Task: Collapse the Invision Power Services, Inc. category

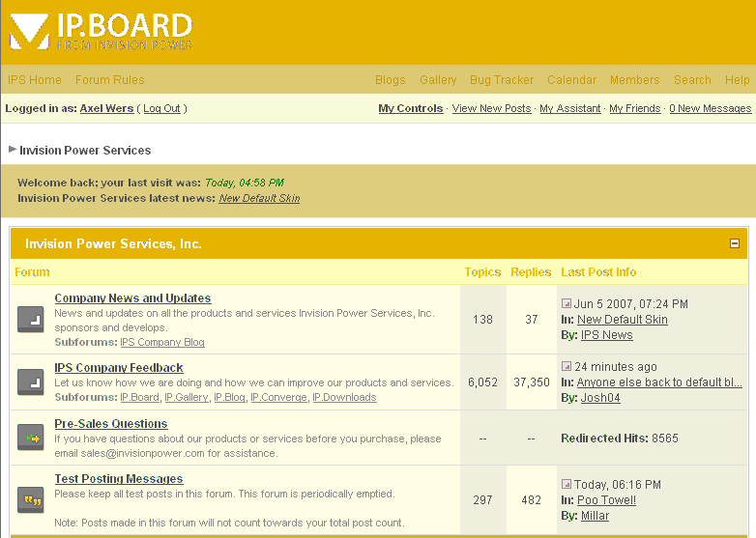Action: coord(735,243)
